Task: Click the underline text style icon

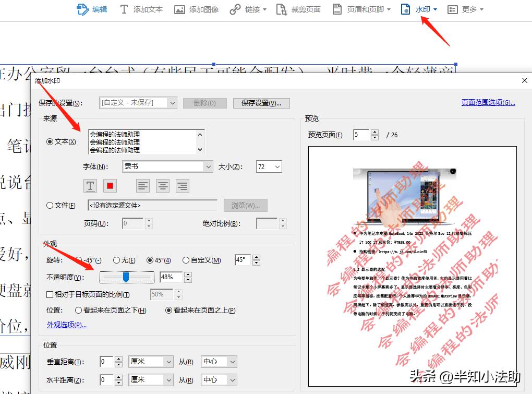Action: [x=90, y=185]
